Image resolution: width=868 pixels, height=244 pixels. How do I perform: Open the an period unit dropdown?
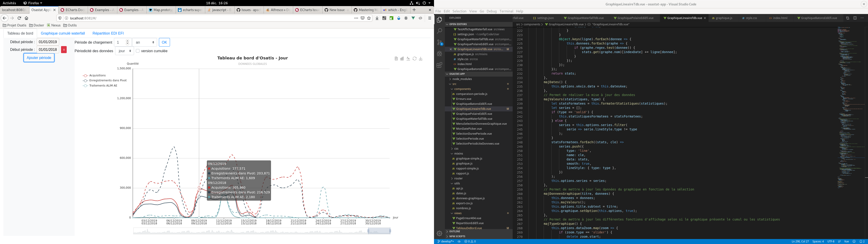tap(145, 42)
